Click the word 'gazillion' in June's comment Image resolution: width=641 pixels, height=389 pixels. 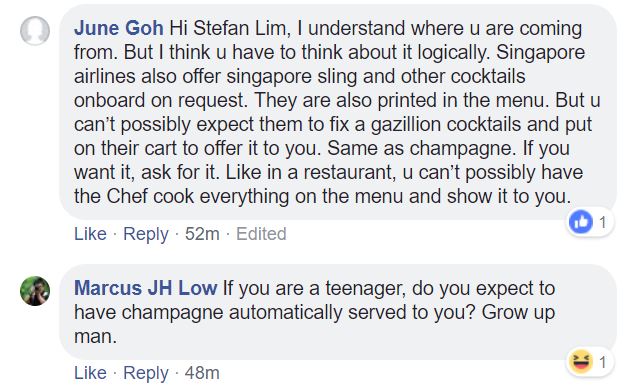tap(406, 125)
